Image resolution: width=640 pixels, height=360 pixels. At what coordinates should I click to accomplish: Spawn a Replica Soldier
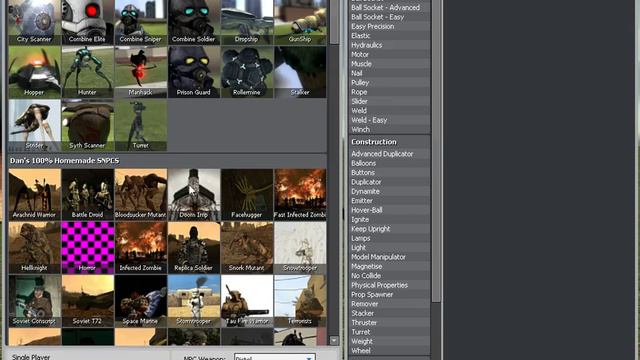193,248
